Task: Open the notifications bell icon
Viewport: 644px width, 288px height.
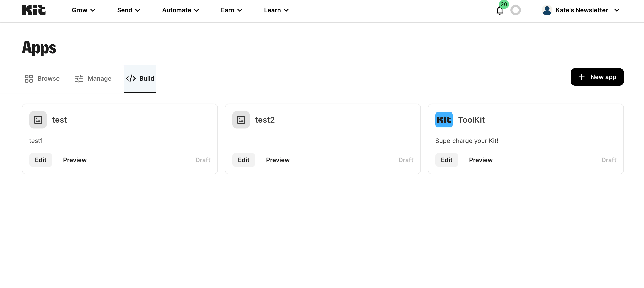Action: coord(499,10)
